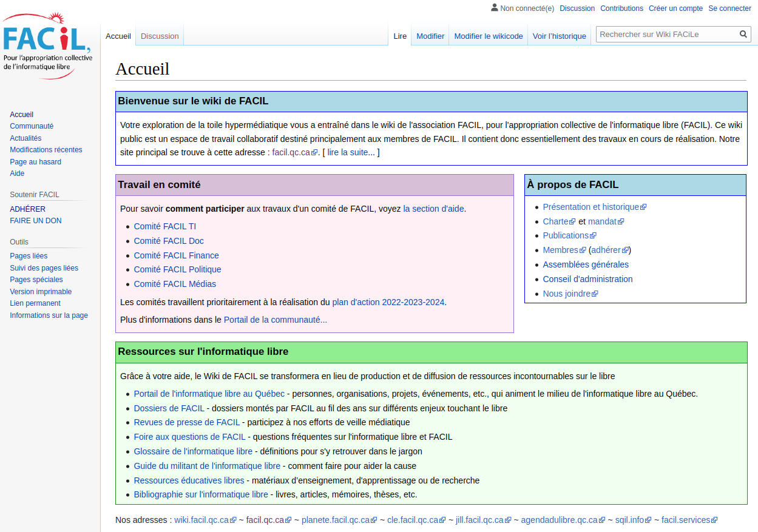
Task: Open Comité FACIL Doc
Action: pyautogui.click(x=169, y=241)
